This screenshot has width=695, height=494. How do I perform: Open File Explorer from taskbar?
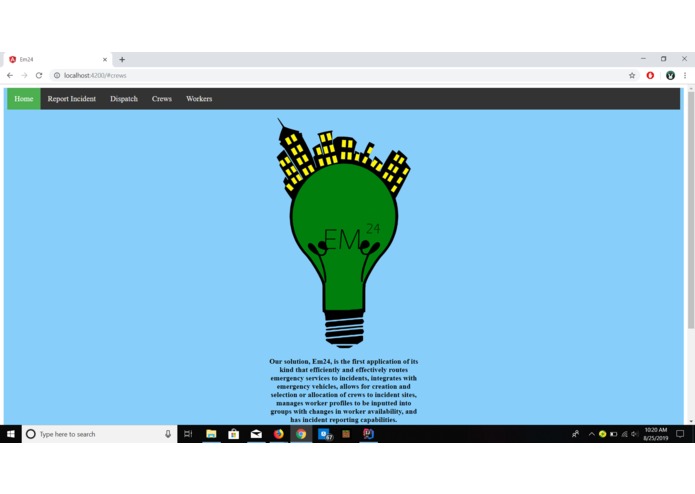pos(211,434)
